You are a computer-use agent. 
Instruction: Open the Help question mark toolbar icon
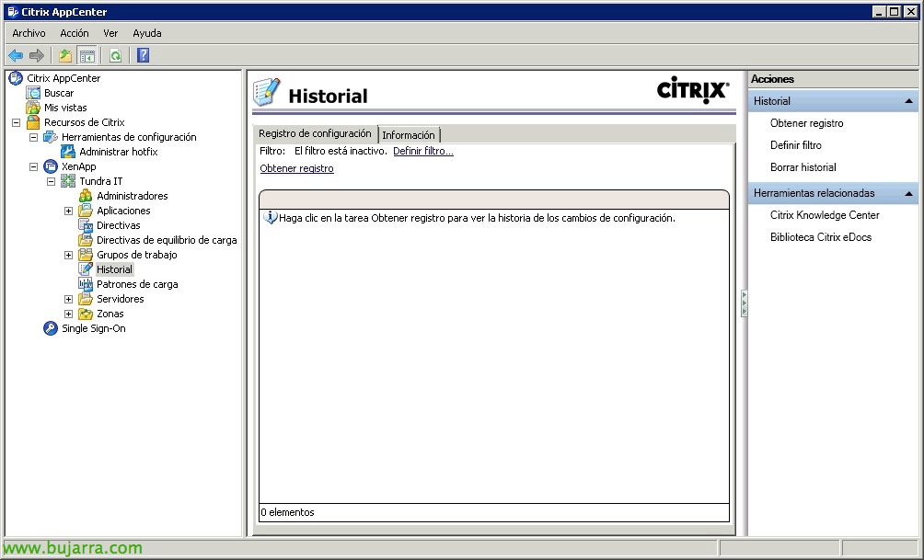pos(144,55)
